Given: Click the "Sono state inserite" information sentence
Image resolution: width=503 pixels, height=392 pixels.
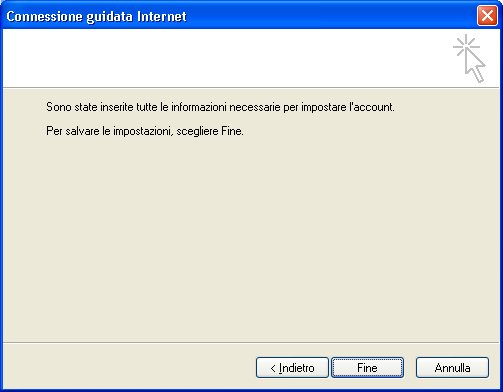Looking at the screenshot, I should pos(220,107).
